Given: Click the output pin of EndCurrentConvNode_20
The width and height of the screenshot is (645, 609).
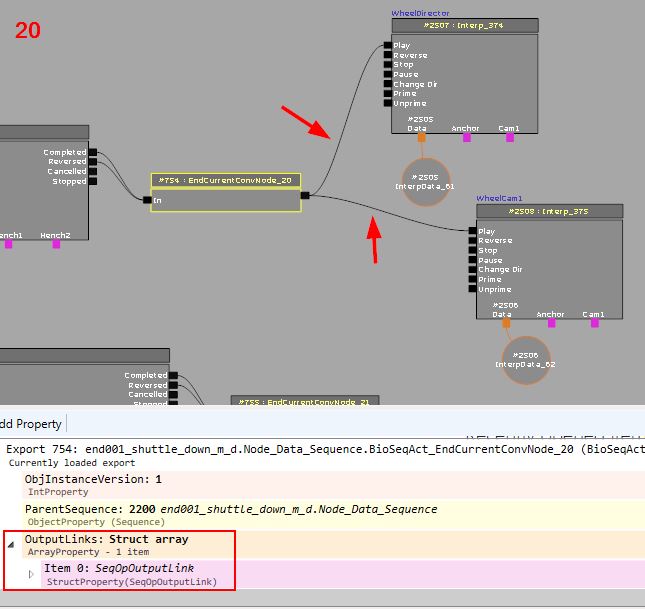Looking at the screenshot, I should (305, 195).
